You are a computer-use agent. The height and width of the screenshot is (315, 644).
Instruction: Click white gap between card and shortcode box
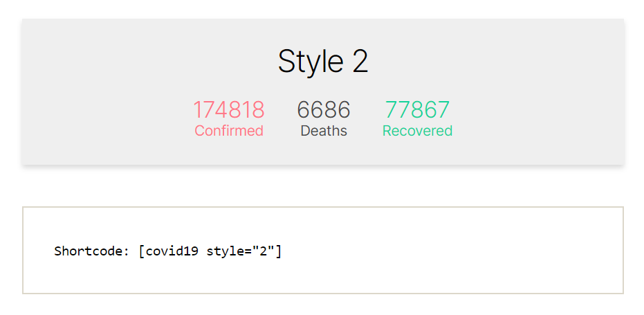point(322,187)
